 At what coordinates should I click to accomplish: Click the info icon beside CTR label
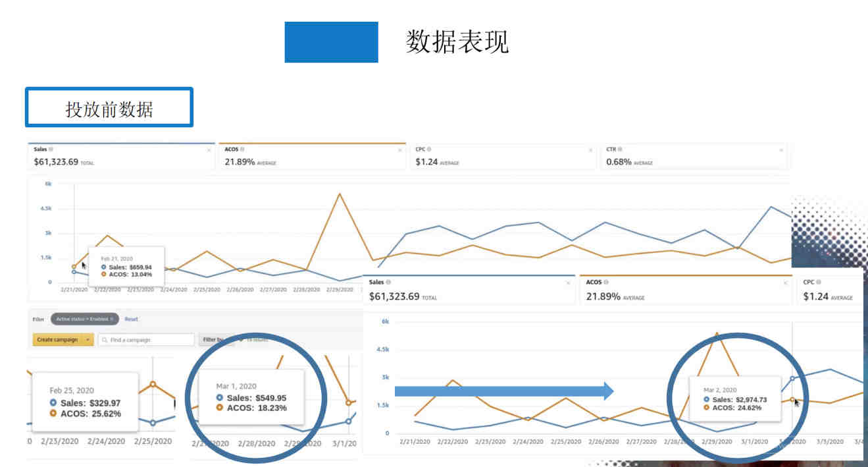coord(620,150)
